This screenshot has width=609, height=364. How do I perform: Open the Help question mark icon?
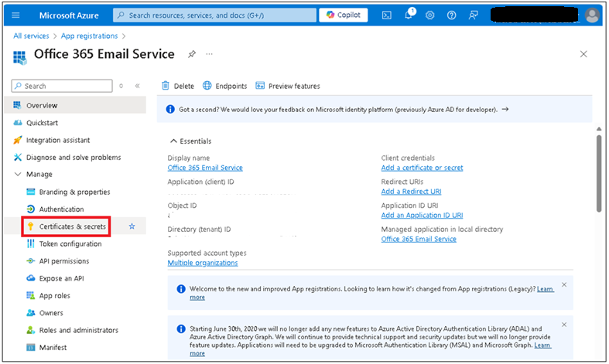(x=451, y=15)
